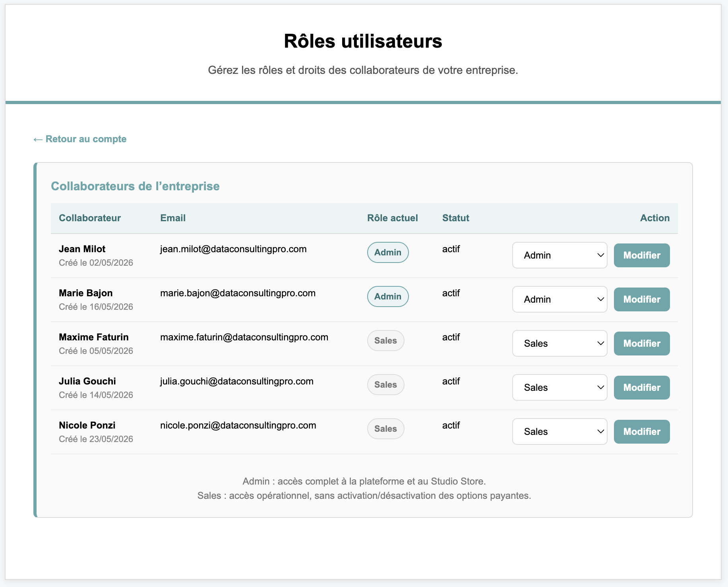Confirm Modifier for Maxime Faturin
Viewport: 728px width, 587px height.
coord(642,344)
